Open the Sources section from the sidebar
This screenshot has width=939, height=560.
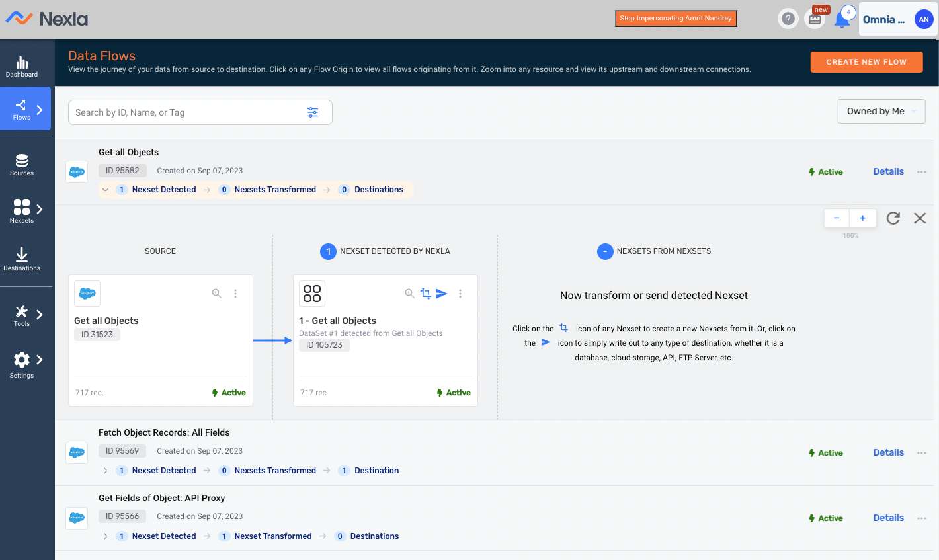click(22, 163)
